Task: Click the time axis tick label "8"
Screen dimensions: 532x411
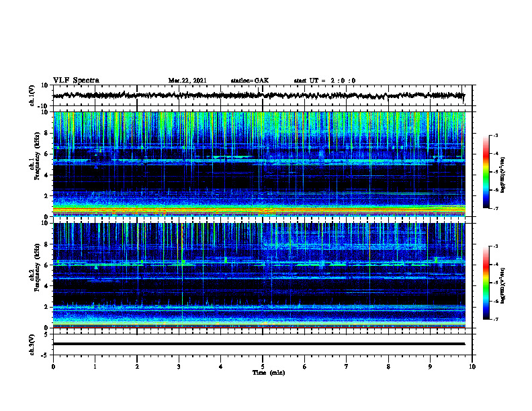Action: click(388, 367)
